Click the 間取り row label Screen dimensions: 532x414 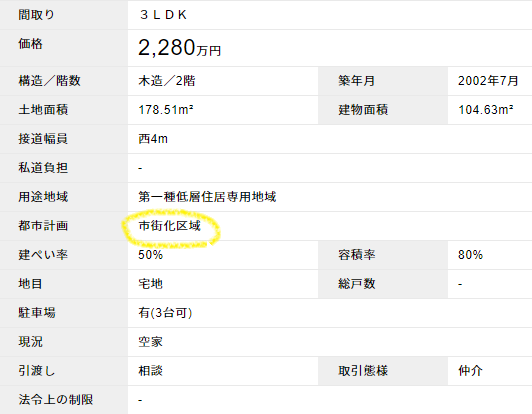[x=36, y=15]
